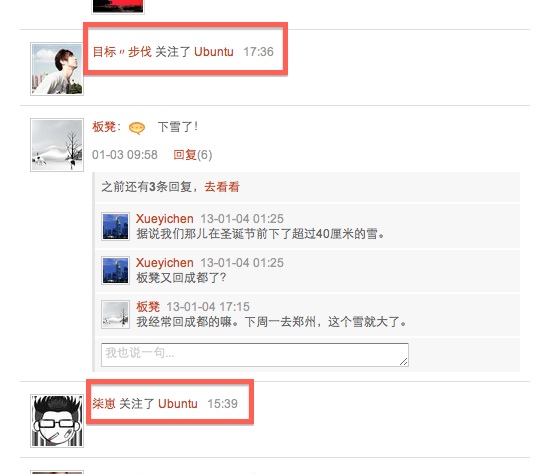
Task: Expand replies via 回复(6) link
Action: pos(193,155)
